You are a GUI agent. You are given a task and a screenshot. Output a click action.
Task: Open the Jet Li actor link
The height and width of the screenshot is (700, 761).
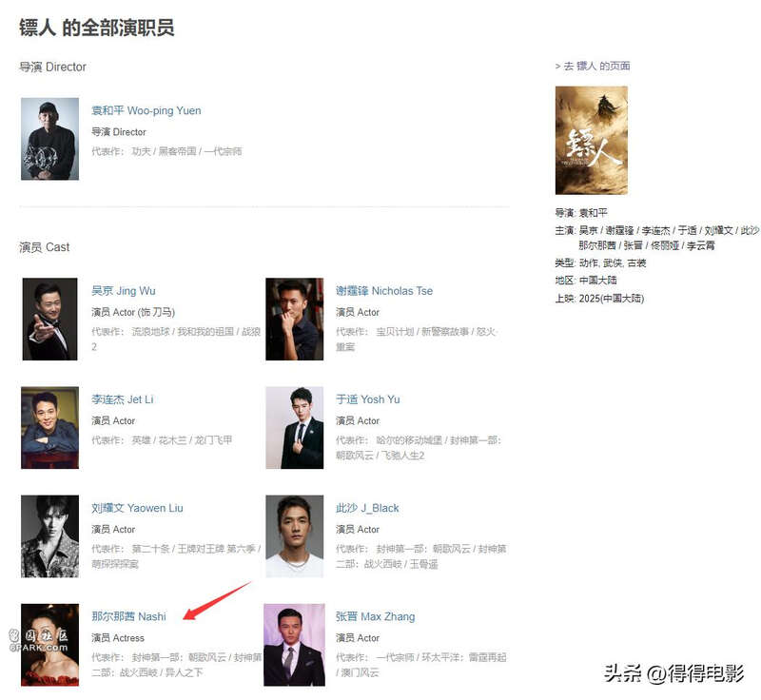123,399
